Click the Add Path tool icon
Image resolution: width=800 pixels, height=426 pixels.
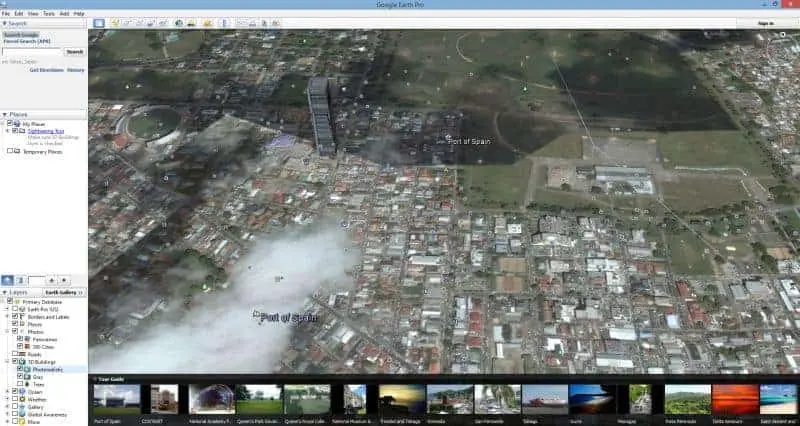[x=138, y=22]
